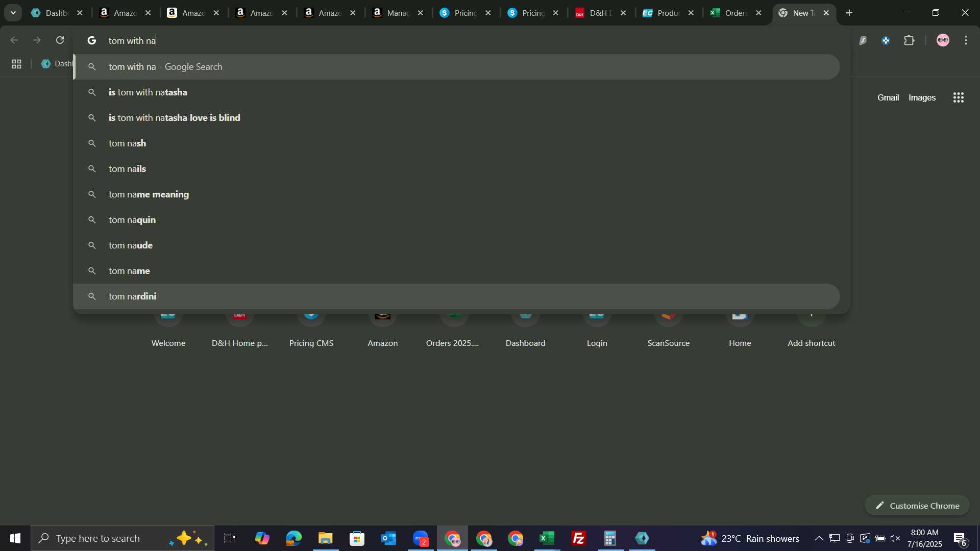
Task: Open the Pricing CMS shortcut
Action: pos(311,332)
